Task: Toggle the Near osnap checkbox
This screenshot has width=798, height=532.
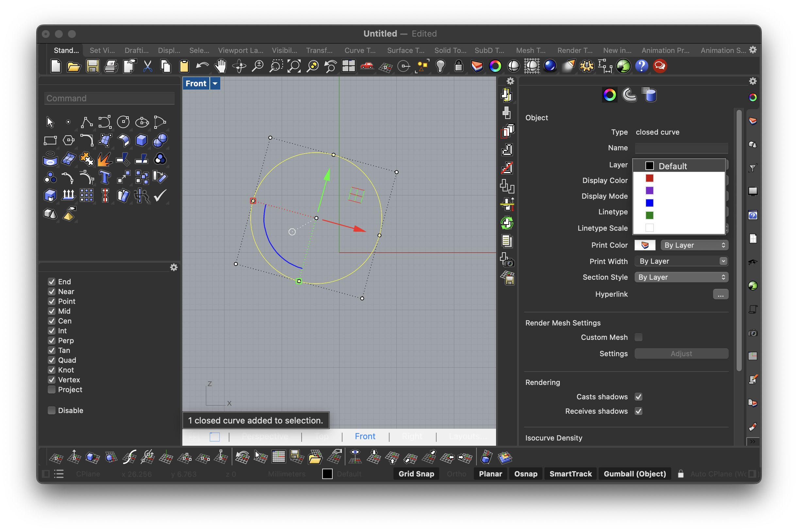Action: [x=52, y=291]
